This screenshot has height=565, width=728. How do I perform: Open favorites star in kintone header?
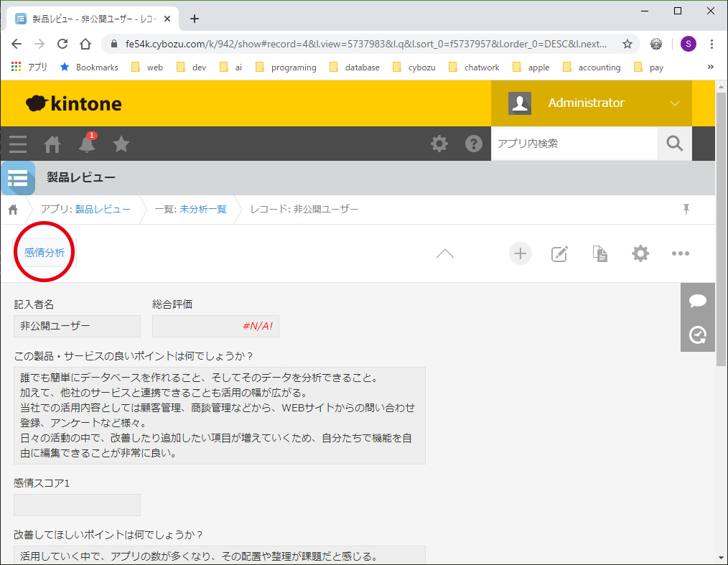(x=121, y=144)
